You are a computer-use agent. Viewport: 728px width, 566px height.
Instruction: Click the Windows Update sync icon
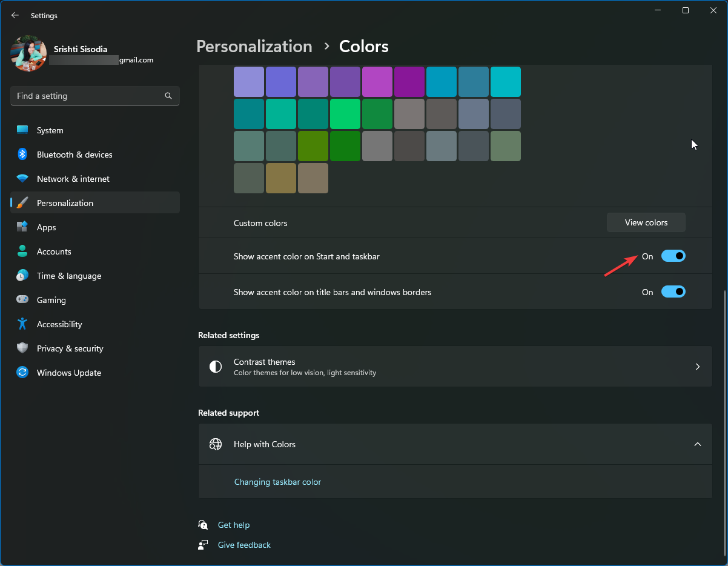(x=22, y=373)
